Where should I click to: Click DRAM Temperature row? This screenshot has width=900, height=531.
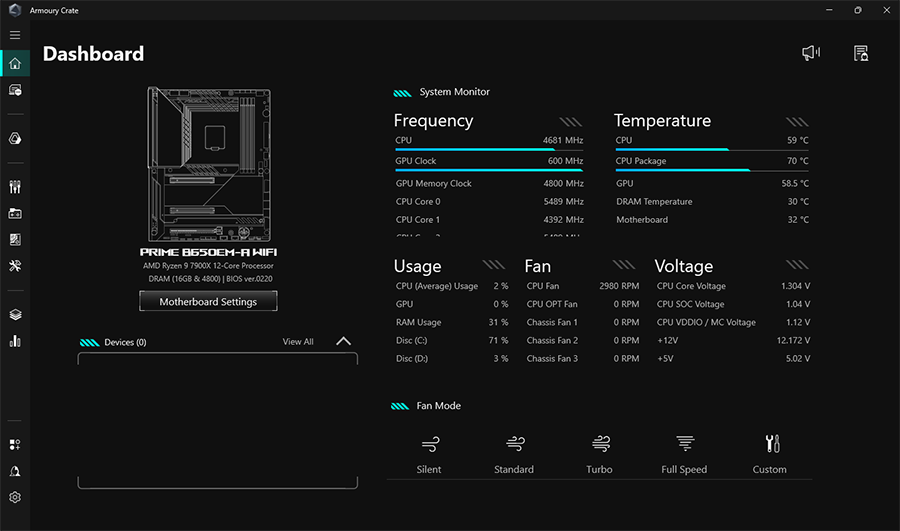click(x=712, y=201)
